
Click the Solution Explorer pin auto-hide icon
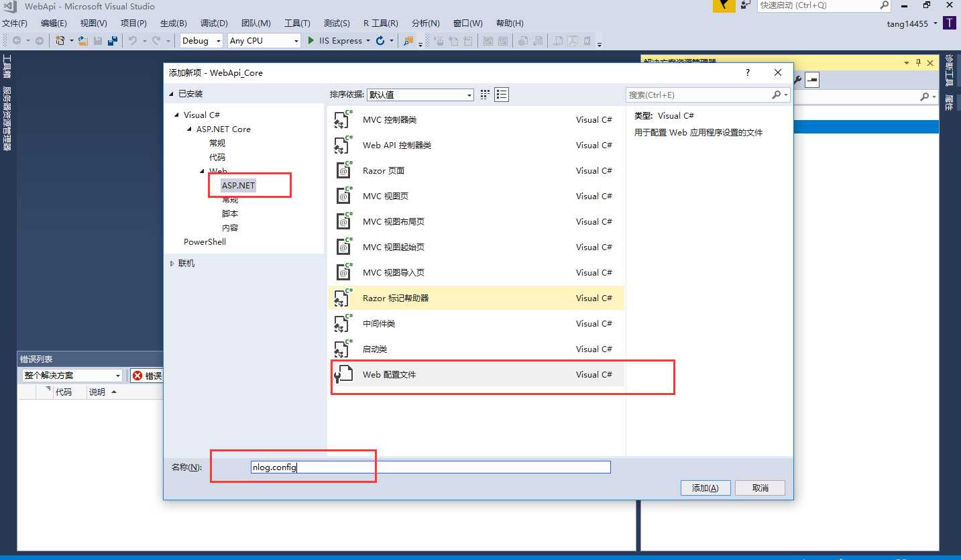pos(918,62)
